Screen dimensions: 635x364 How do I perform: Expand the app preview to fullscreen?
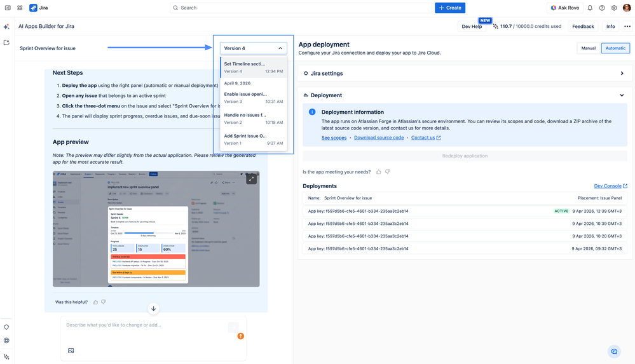(252, 179)
